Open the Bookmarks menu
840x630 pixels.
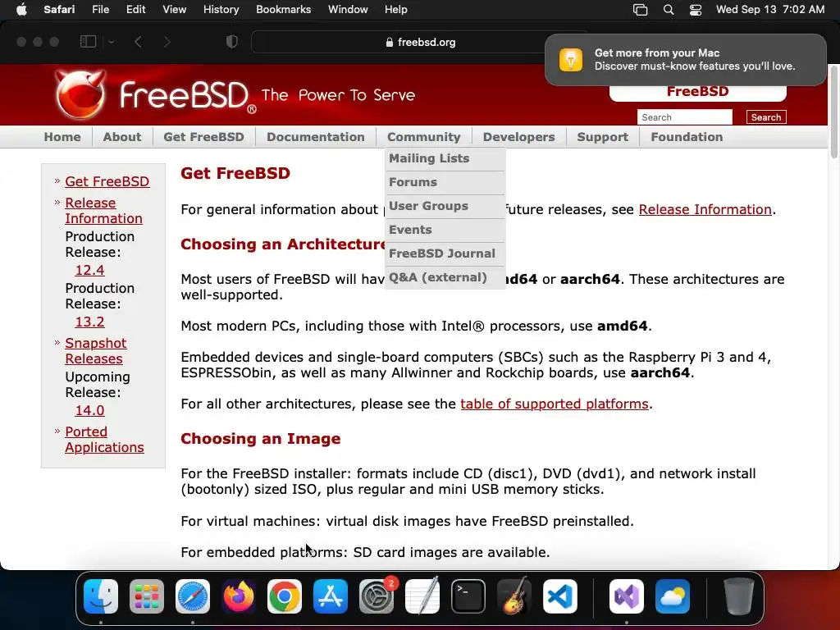(x=283, y=10)
